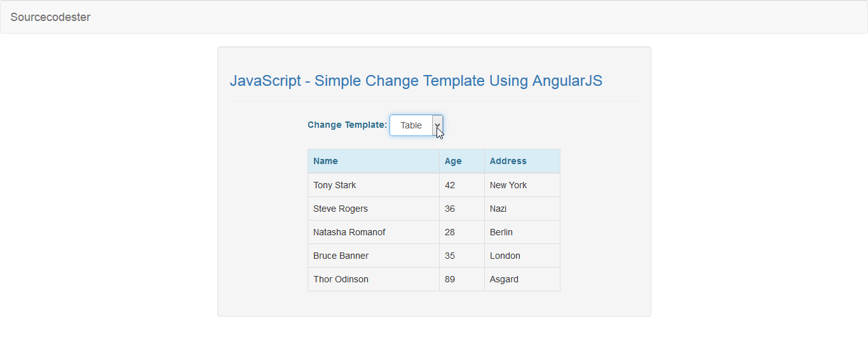
Task: Click the Age column header
Action: tap(462, 161)
